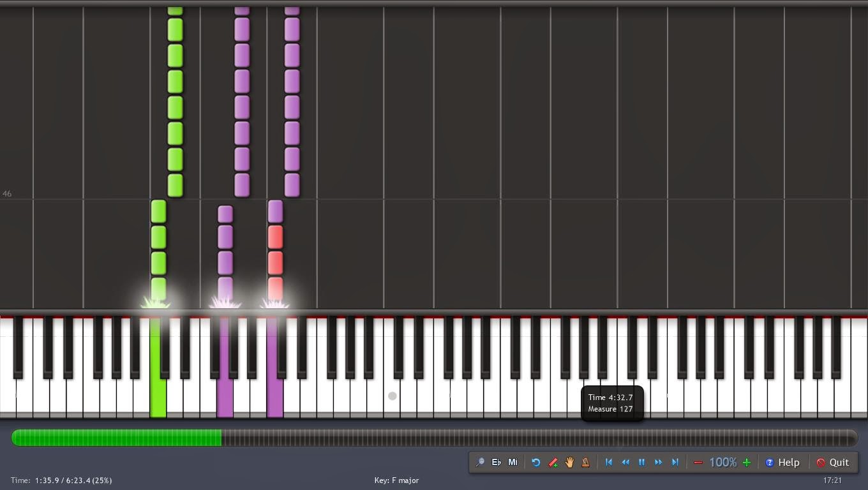Viewport: 868px width, 490px height.
Task: Decrease playback speed with the minus icon
Action: coord(698,462)
